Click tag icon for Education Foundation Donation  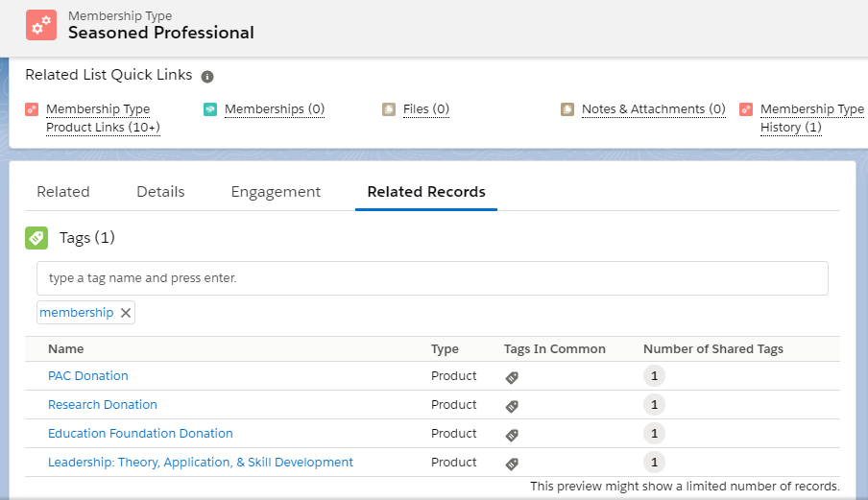[x=512, y=435]
